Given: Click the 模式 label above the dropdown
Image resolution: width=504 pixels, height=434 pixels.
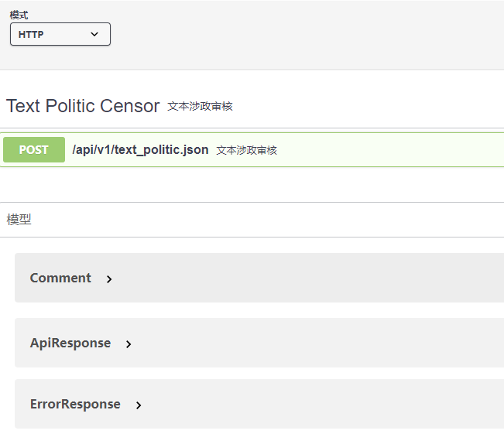Looking at the screenshot, I should [19, 15].
